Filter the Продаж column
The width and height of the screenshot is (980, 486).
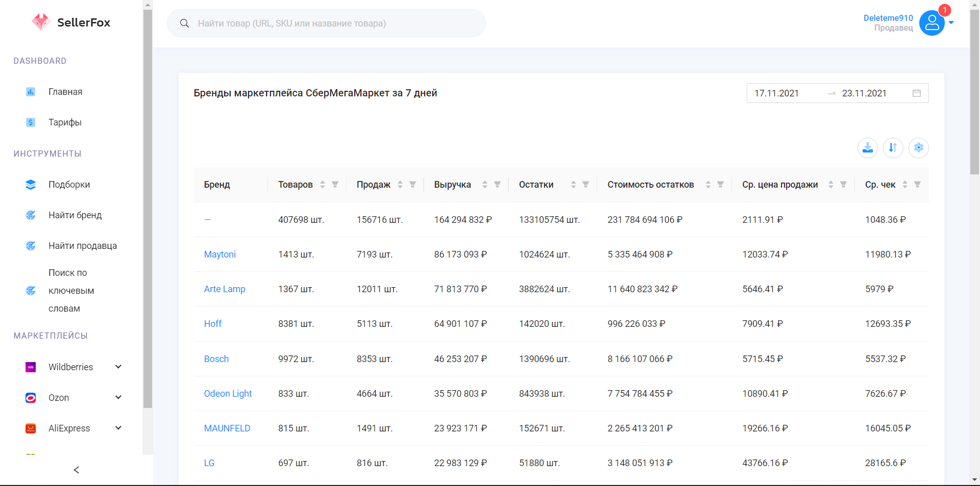(x=413, y=185)
